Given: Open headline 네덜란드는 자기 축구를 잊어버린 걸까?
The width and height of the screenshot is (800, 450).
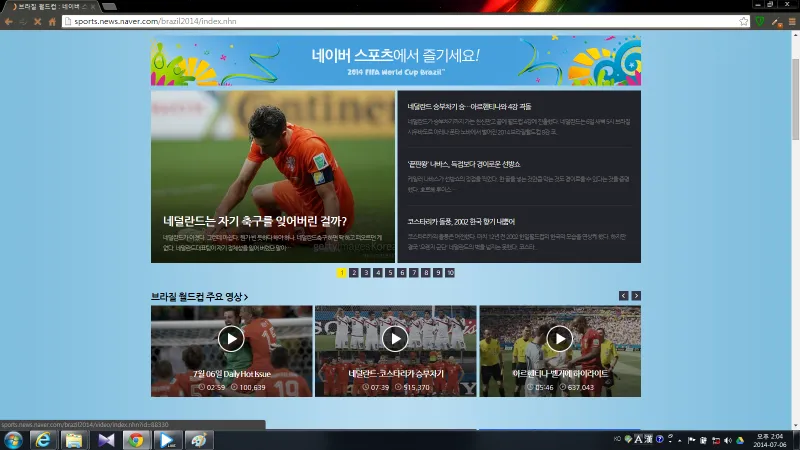Looking at the screenshot, I should (255, 221).
